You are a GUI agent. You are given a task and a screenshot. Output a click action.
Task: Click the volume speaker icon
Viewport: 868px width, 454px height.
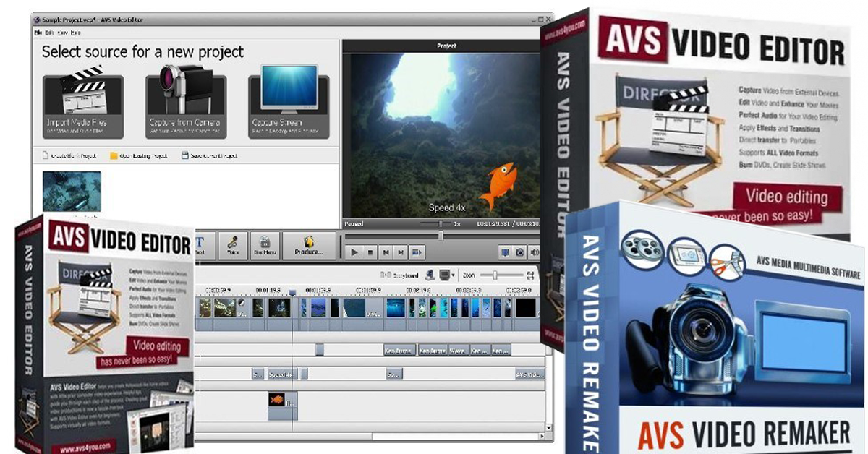point(533,252)
